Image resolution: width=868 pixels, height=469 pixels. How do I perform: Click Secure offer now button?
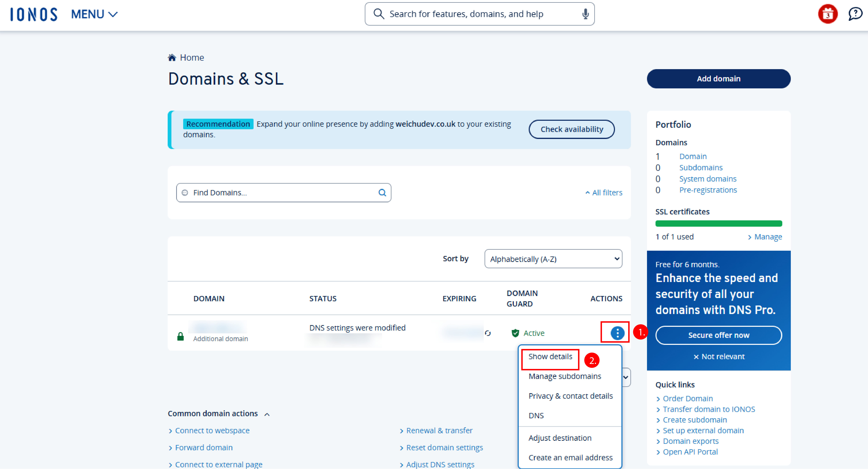point(718,335)
